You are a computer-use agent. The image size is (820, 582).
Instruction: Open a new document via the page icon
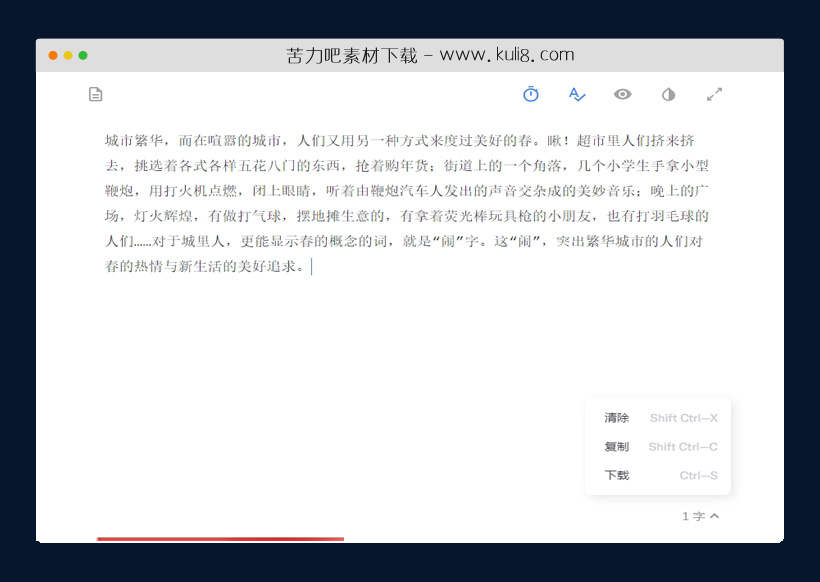tap(95, 93)
